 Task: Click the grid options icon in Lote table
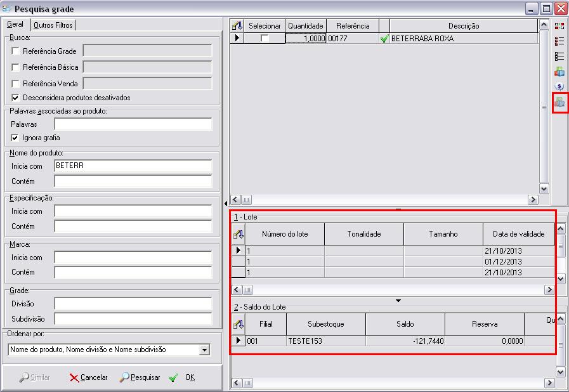(238, 234)
